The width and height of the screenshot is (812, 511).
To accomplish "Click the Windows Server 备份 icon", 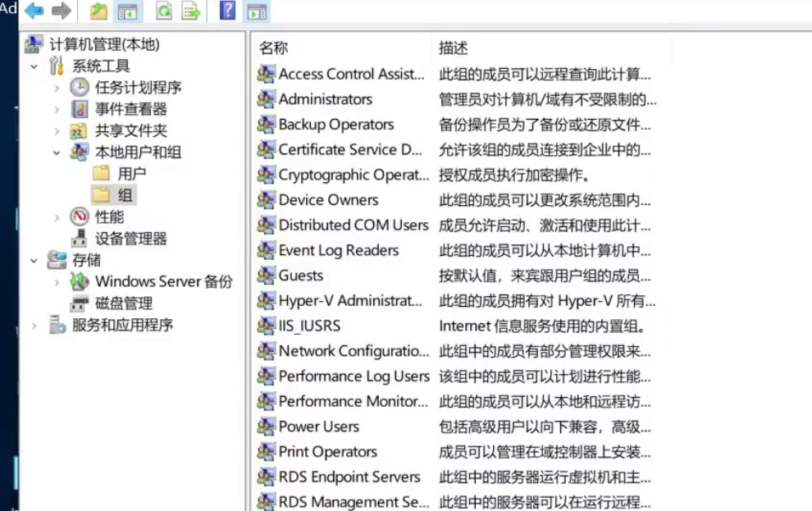I will 80,281.
